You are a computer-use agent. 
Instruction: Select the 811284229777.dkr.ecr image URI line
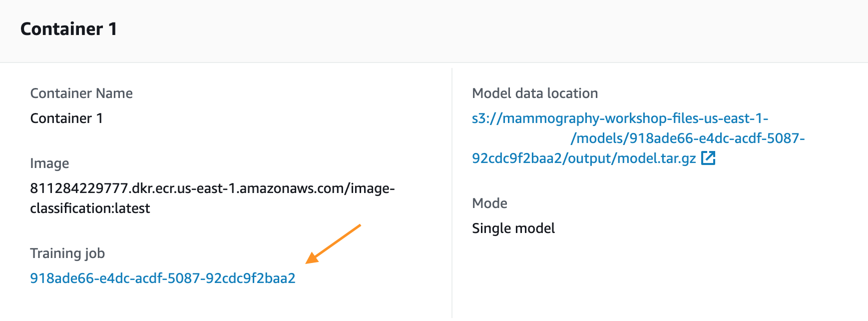pyautogui.click(x=212, y=188)
